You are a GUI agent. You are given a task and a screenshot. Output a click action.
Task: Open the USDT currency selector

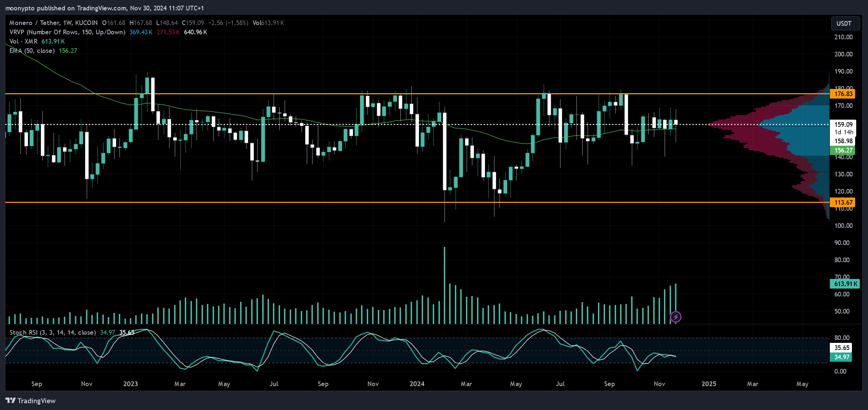pos(845,24)
